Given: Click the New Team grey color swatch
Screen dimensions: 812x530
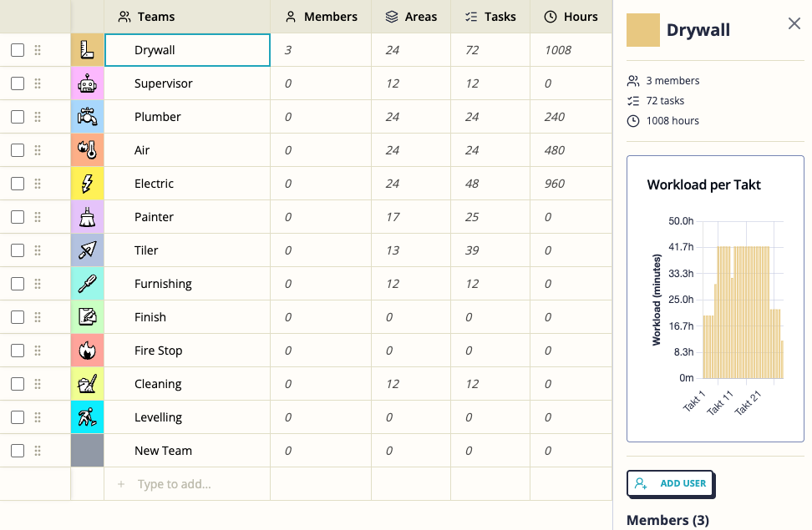Looking at the screenshot, I should (x=87, y=451).
